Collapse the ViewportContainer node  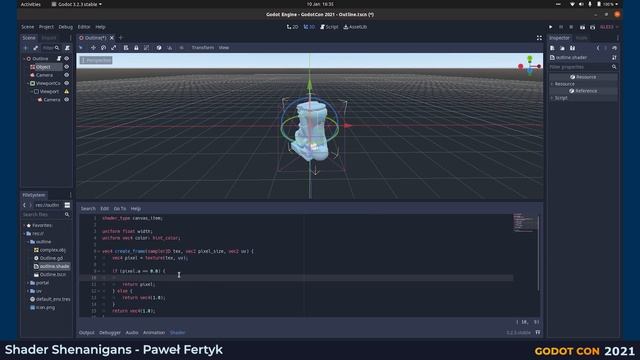tap(28, 83)
